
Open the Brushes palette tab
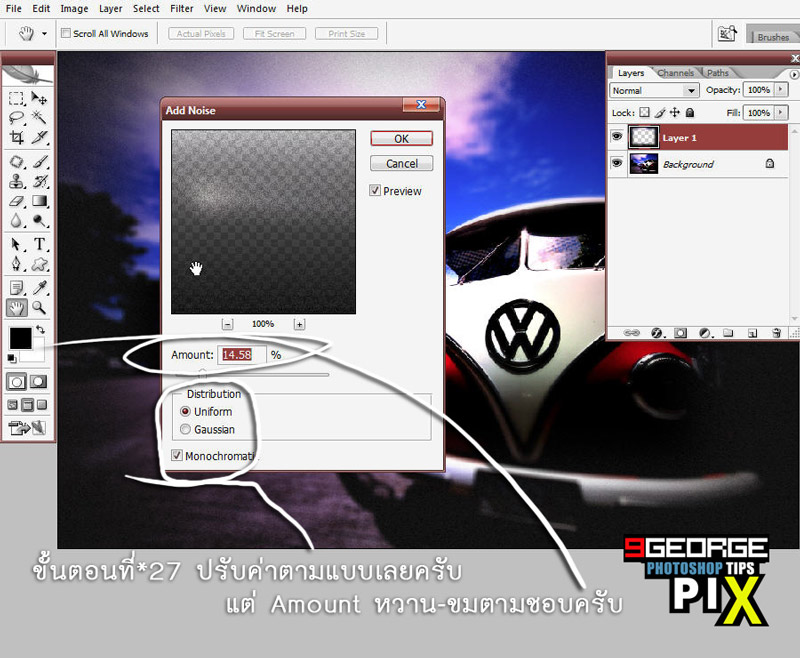click(x=773, y=37)
